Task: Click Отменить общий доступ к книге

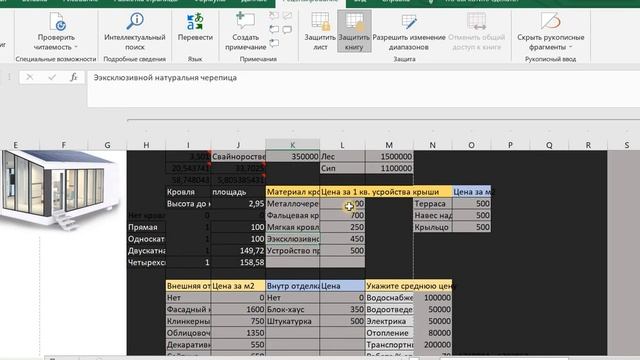Action: point(476,31)
